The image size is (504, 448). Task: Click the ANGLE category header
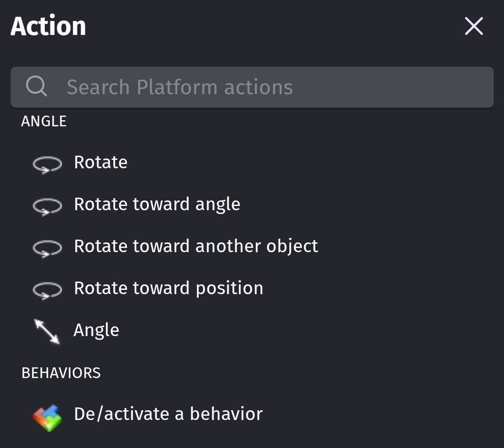44,122
